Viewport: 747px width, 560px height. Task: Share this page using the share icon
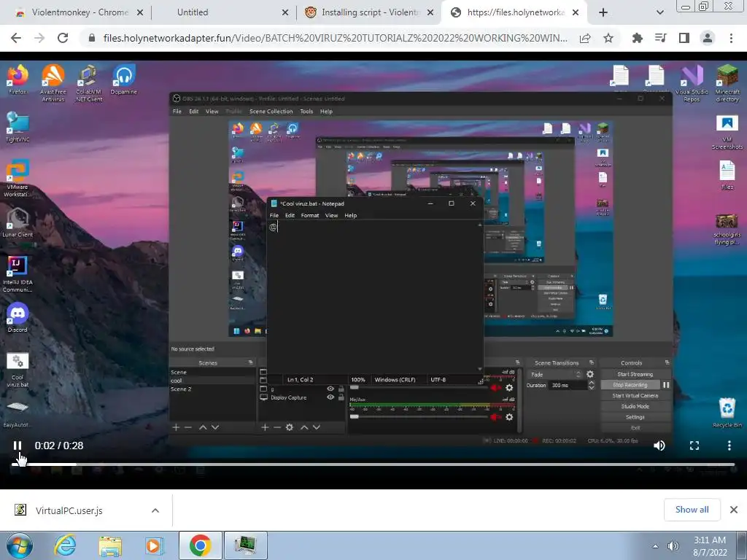point(585,38)
